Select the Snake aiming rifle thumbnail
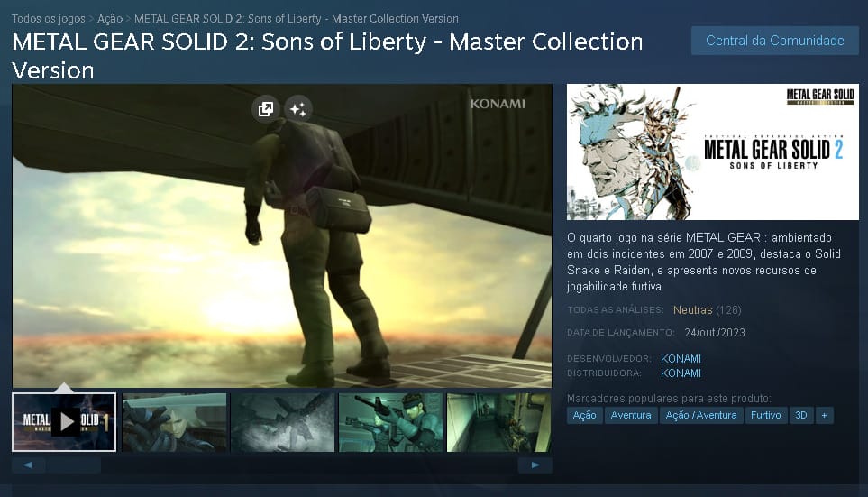The height and width of the screenshot is (497, 868). (391, 422)
